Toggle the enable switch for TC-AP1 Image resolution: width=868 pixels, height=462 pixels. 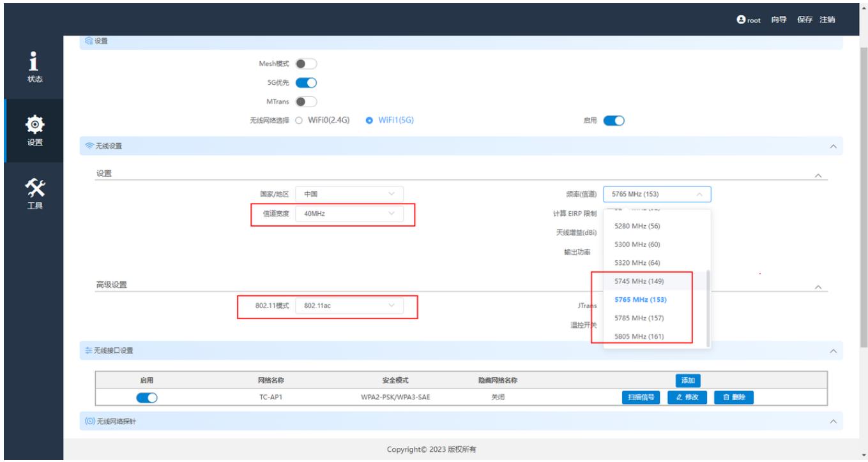coord(147,398)
